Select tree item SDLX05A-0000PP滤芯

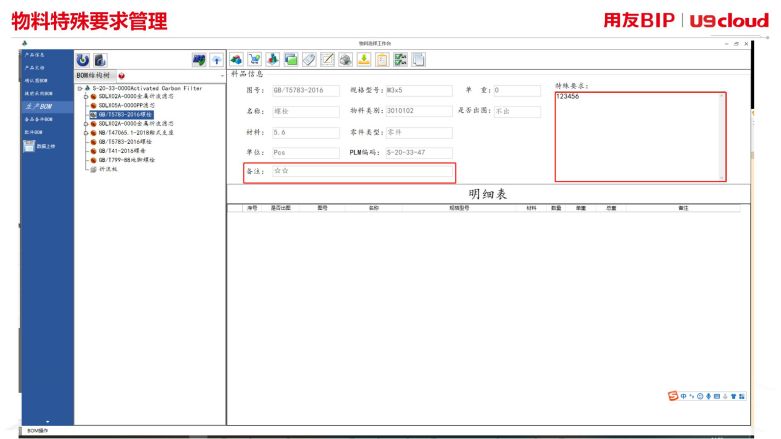127,106
